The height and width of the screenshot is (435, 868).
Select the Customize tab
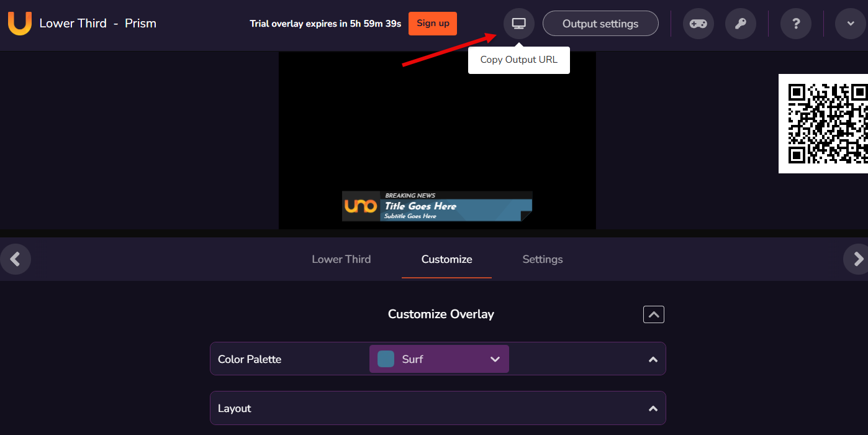pos(446,259)
